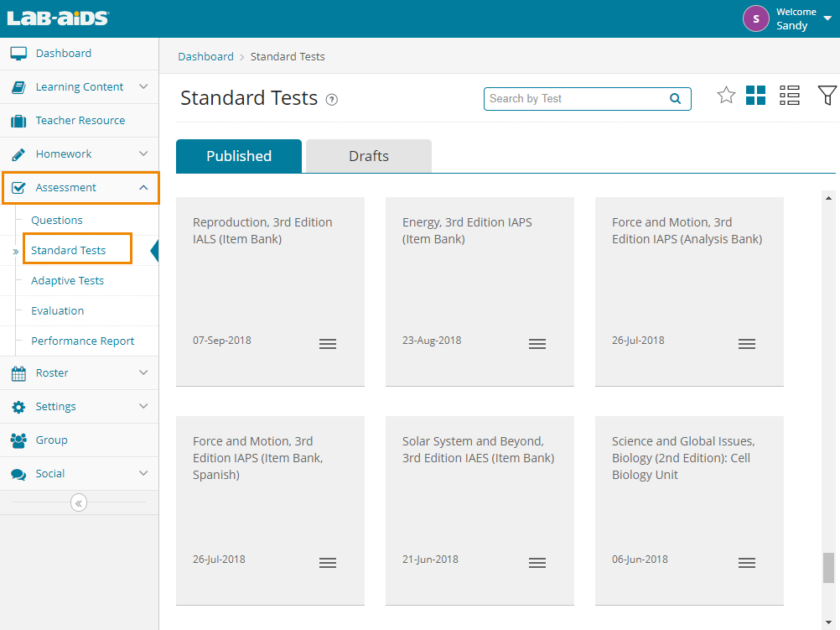840x630 pixels.
Task: Expand the Roster menu section
Action: (143, 373)
